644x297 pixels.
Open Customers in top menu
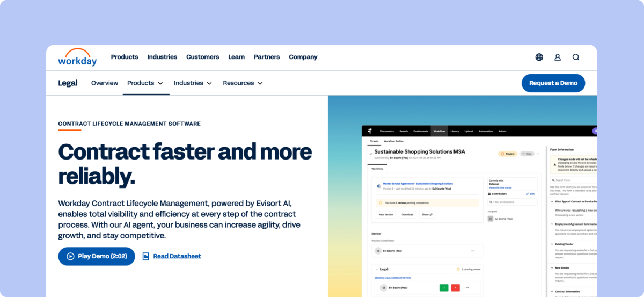click(203, 57)
